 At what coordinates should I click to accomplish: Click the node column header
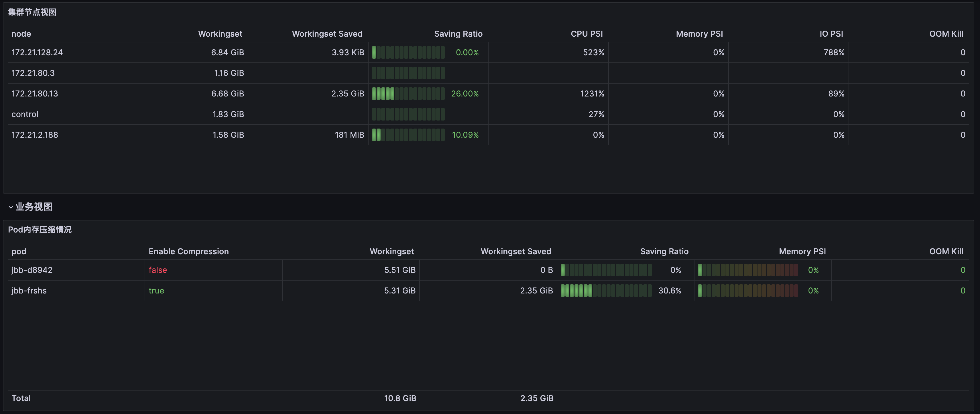21,34
